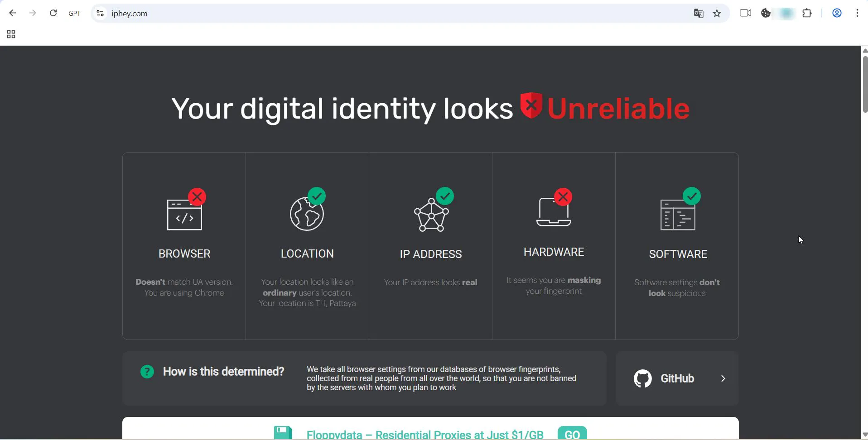
Task: Click the scrollbar down arrow
Action: coord(865,435)
